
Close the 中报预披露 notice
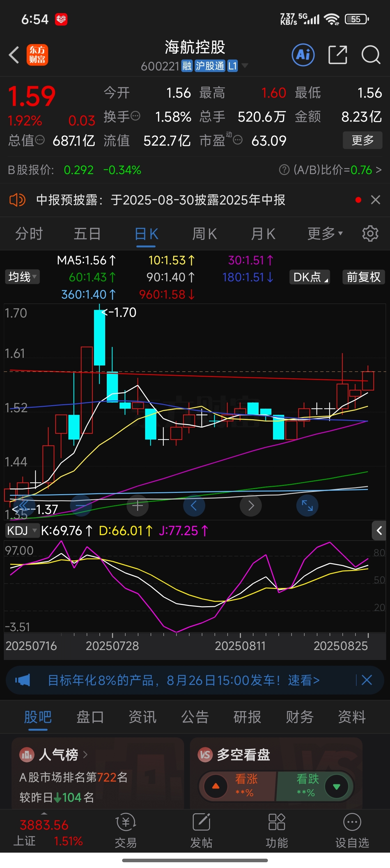pyautogui.click(x=376, y=200)
